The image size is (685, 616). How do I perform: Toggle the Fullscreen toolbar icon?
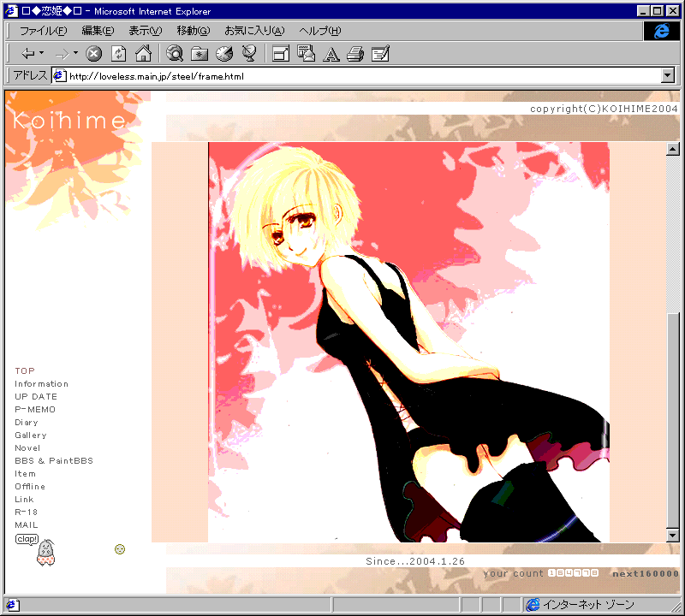pos(281,54)
